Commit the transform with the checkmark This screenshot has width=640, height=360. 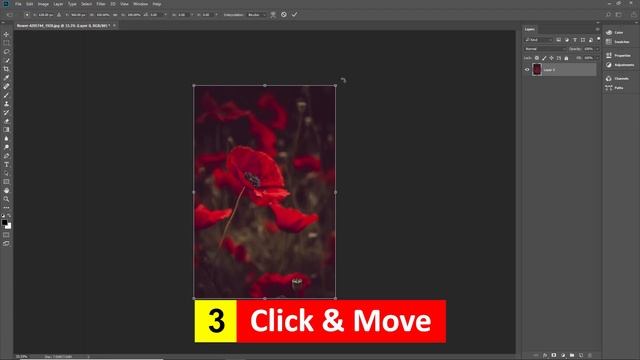294,15
